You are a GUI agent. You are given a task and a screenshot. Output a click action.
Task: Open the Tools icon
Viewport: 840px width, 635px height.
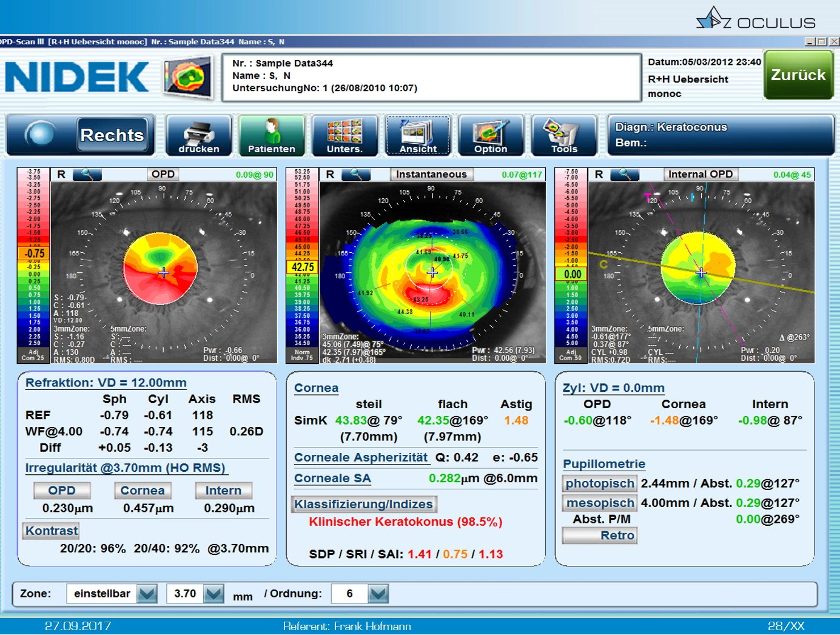[563, 136]
